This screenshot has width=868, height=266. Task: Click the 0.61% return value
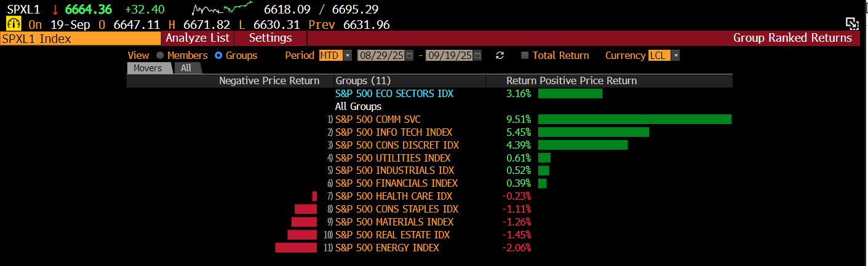pos(518,158)
